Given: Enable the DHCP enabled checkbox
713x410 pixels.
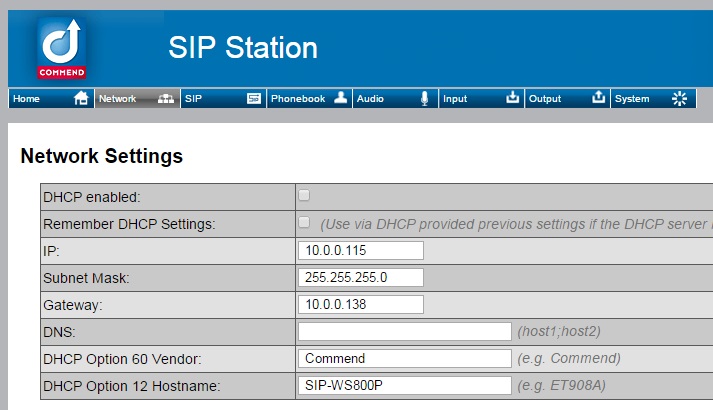Looking at the screenshot, I should tap(304, 195).
